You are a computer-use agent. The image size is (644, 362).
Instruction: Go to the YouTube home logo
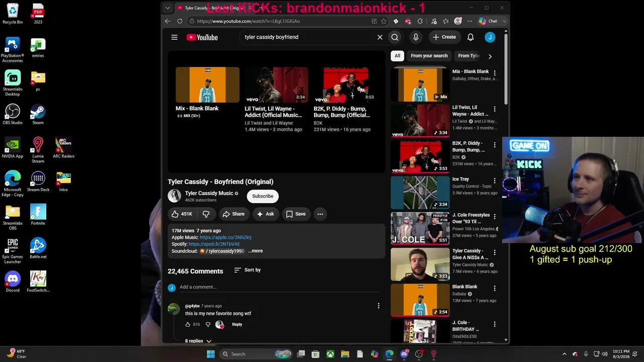point(202,37)
